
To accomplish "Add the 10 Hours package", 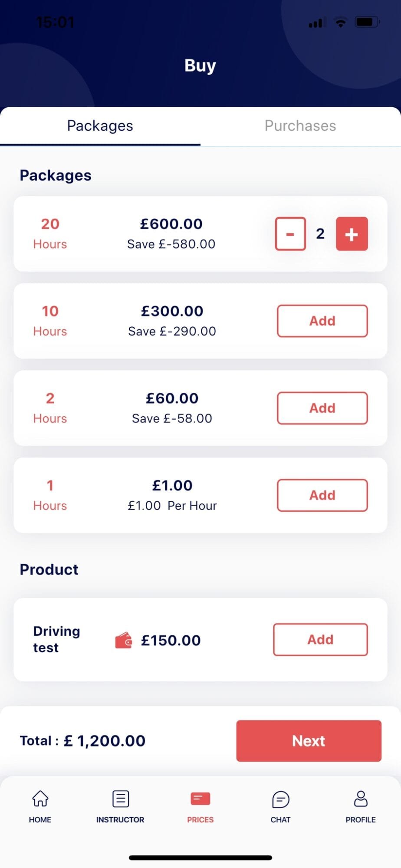I will 322,321.
